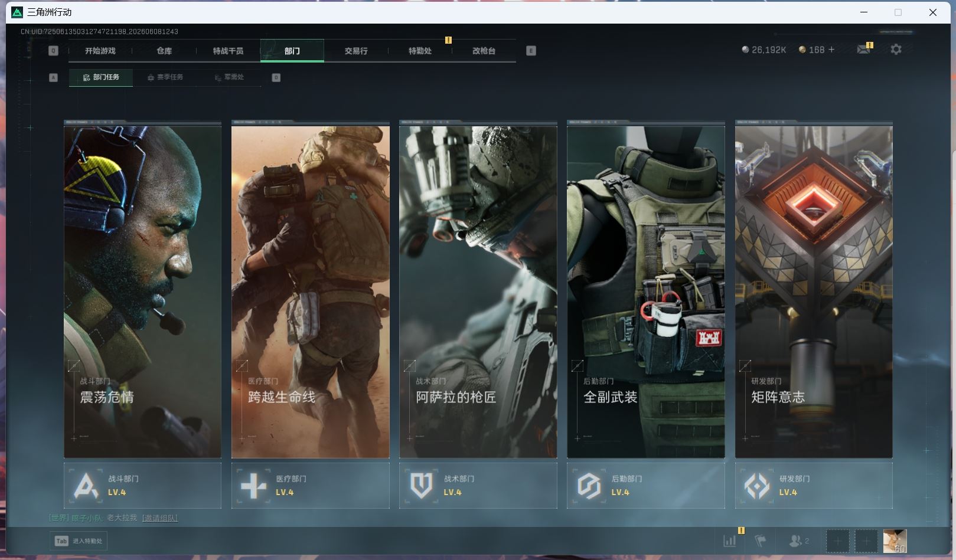Select the 战斗部门 LV.4 button
The width and height of the screenshot is (956, 560).
click(x=142, y=486)
